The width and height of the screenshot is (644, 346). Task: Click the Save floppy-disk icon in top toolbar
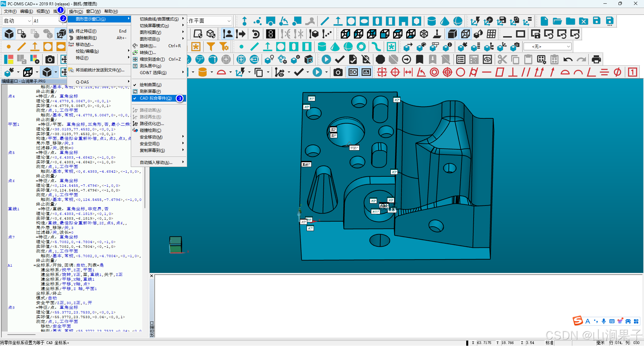tap(596, 21)
